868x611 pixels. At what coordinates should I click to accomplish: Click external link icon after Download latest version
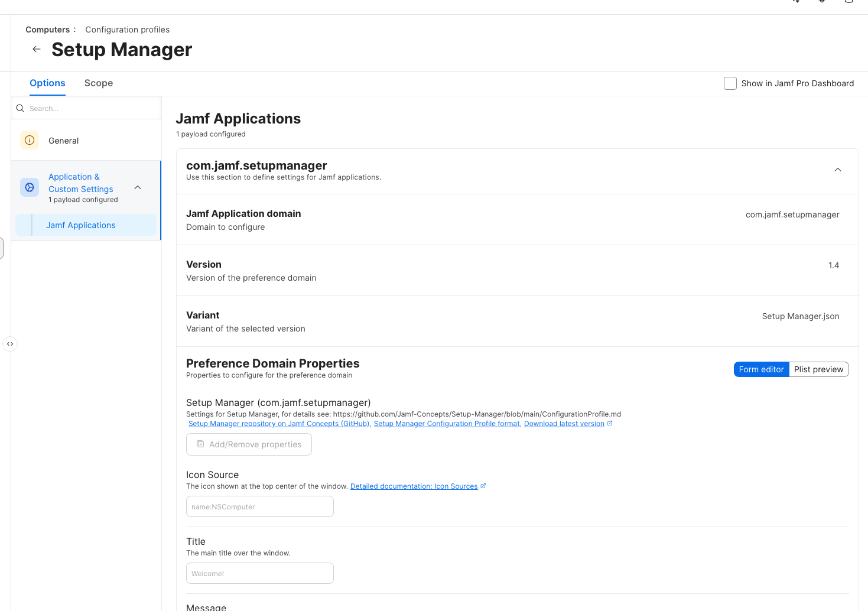(x=610, y=423)
